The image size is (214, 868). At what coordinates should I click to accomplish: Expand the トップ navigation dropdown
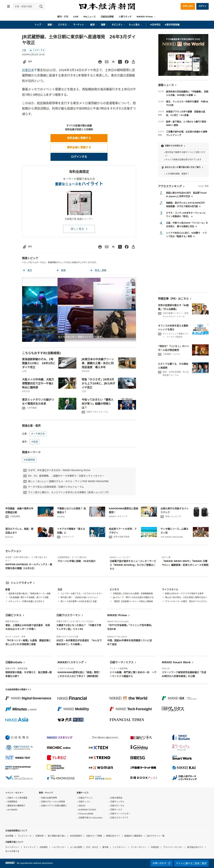coord(39,25)
